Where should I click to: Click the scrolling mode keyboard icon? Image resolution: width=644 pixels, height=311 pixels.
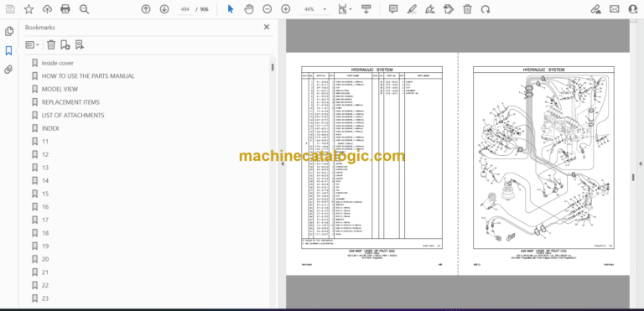tap(366, 9)
